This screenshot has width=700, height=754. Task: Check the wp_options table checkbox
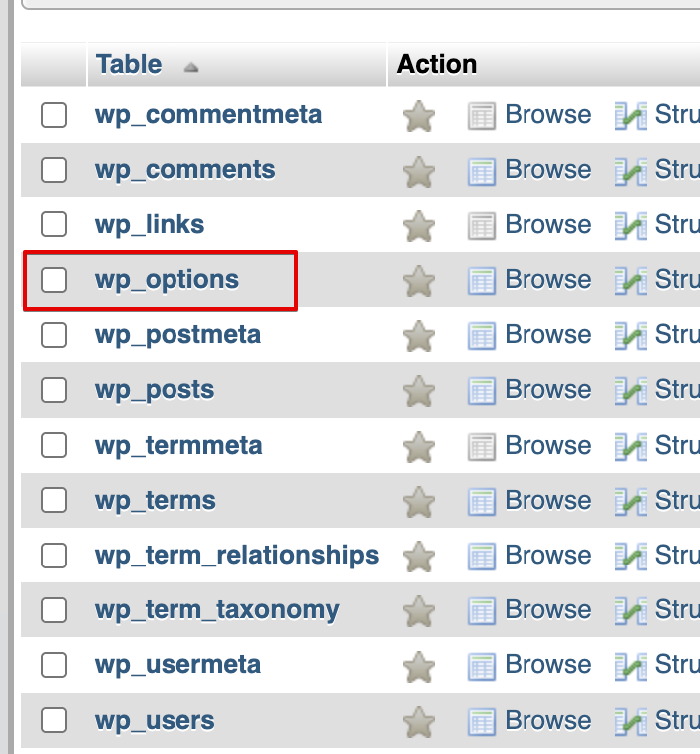[54, 280]
